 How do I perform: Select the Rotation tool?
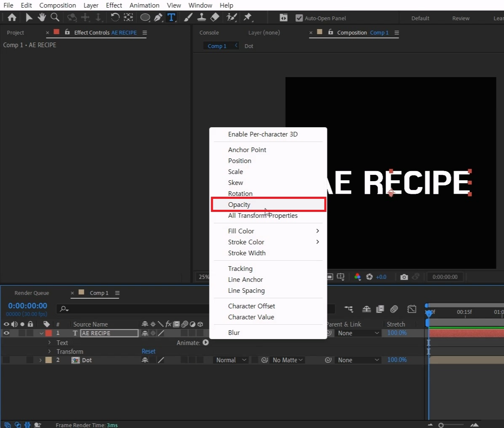[115, 17]
